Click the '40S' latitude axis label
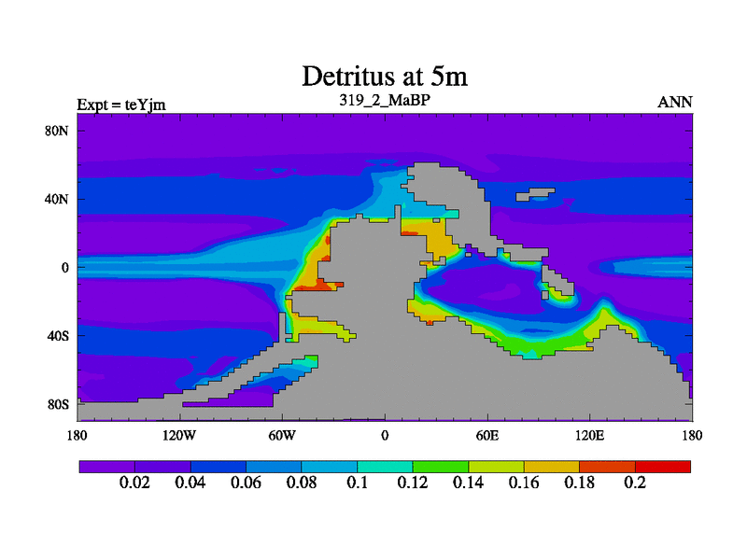The width and height of the screenshot is (747, 560). tap(57, 335)
